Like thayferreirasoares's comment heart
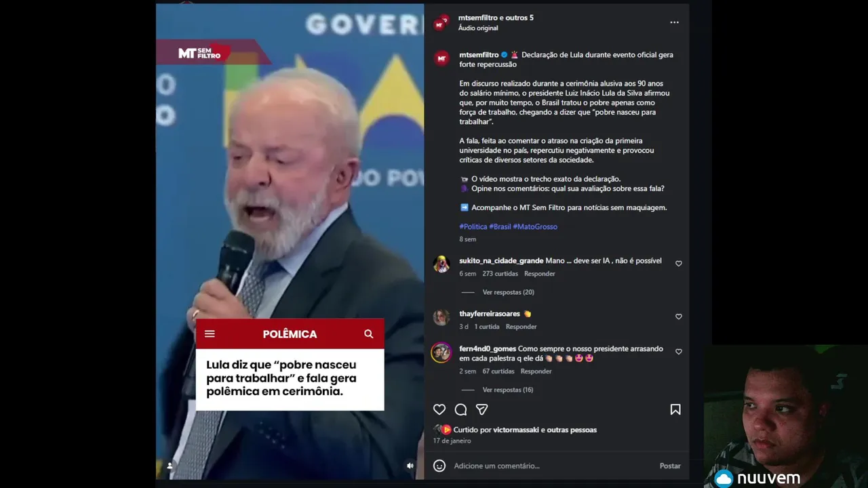Screen dimensions: 868x488 pos(678,317)
